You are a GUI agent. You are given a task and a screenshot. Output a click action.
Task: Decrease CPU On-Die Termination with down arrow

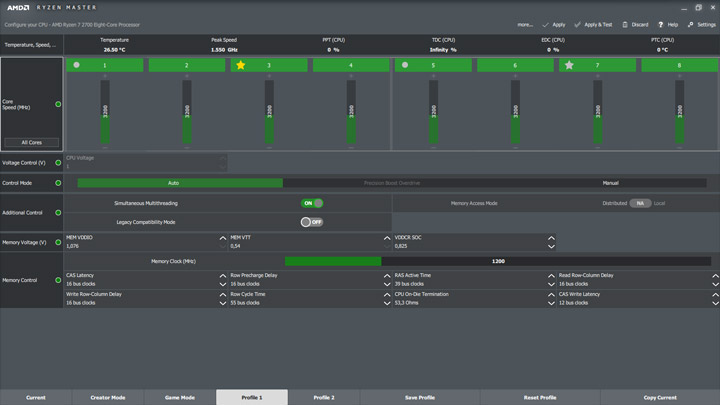[x=551, y=304]
